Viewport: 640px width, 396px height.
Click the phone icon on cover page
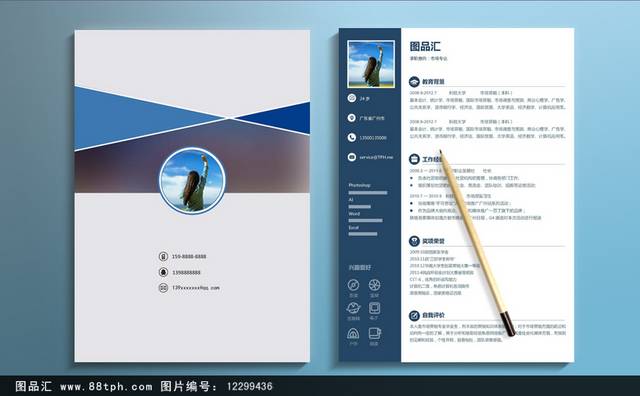coord(163,256)
